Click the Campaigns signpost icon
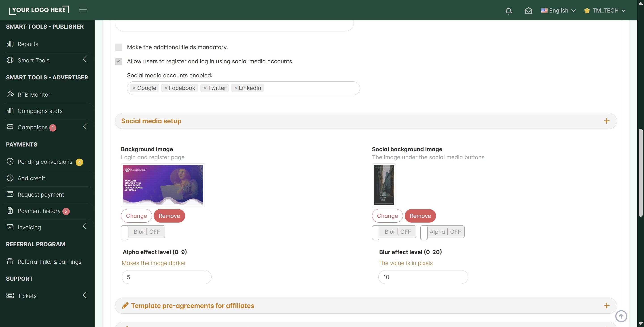 [10, 127]
